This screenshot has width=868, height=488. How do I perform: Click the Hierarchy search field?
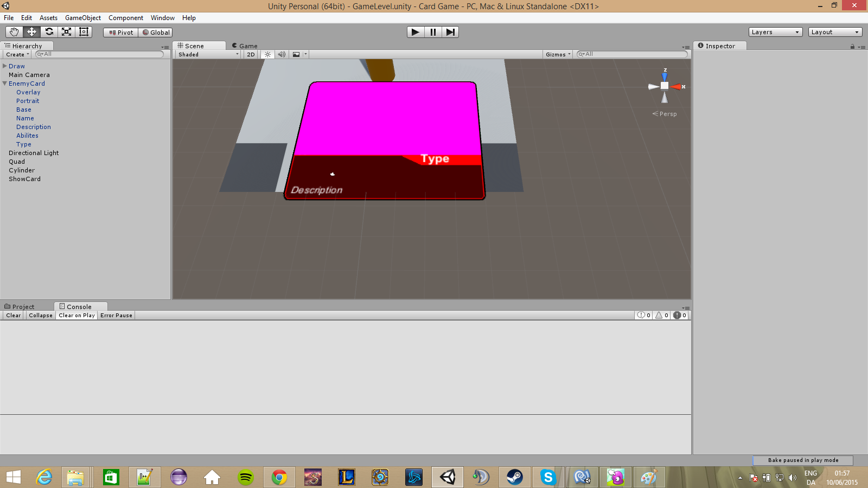pyautogui.click(x=99, y=54)
